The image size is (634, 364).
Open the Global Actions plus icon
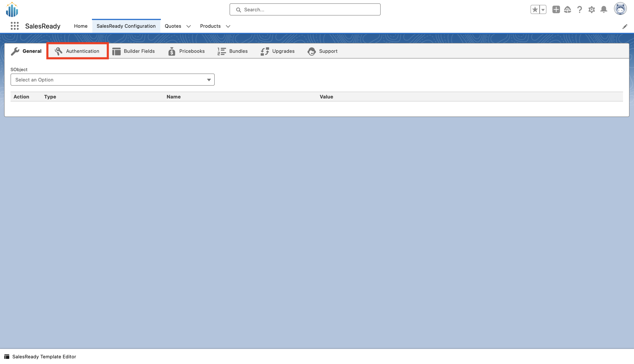tap(556, 9)
